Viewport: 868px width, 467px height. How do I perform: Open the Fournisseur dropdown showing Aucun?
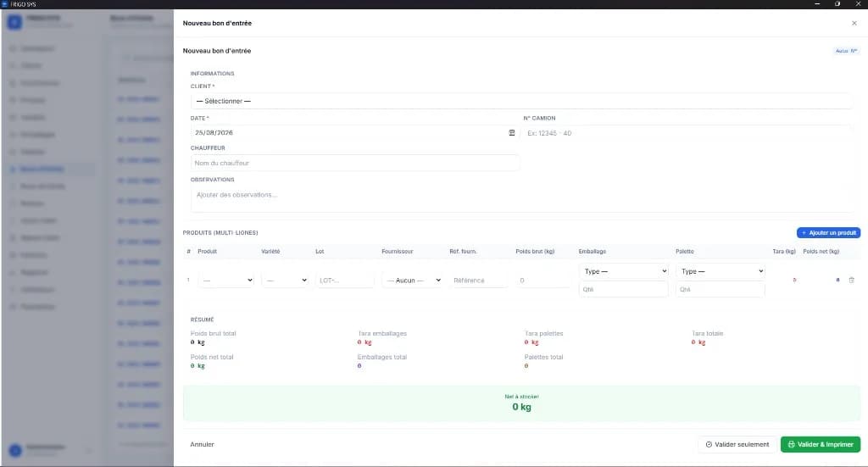pyautogui.click(x=413, y=281)
